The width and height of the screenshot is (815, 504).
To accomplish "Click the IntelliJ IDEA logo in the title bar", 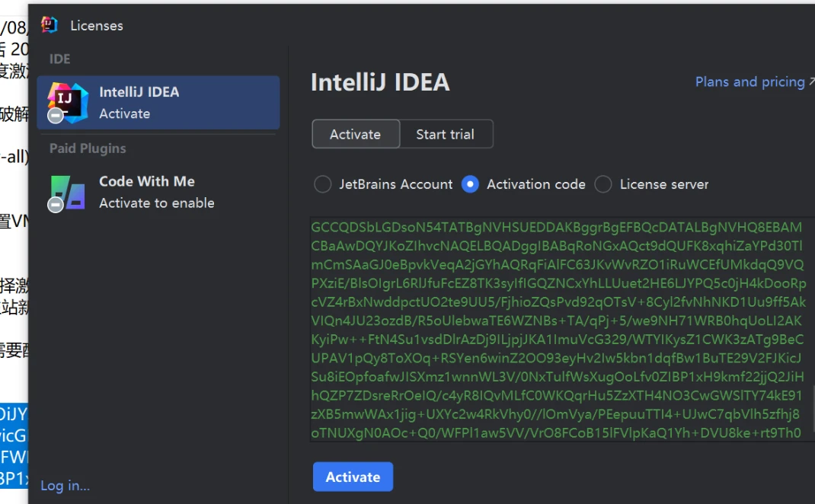I will click(x=50, y=24).
